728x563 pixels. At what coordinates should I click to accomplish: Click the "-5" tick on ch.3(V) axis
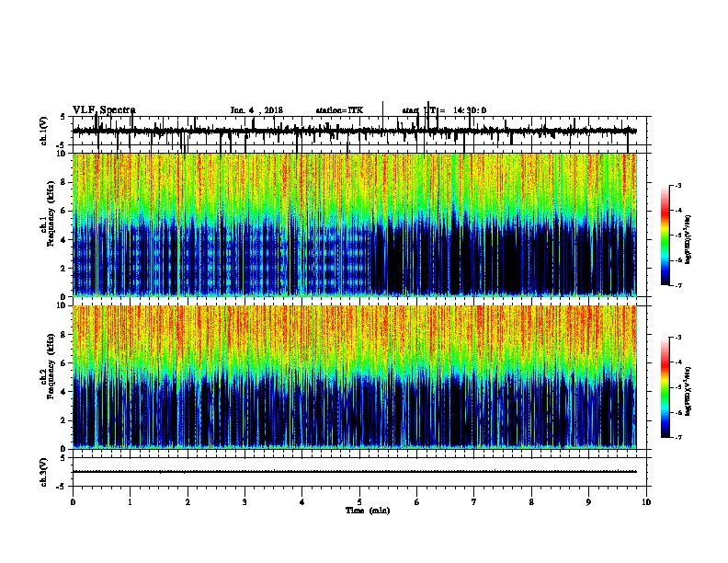[x=63, y=487]
